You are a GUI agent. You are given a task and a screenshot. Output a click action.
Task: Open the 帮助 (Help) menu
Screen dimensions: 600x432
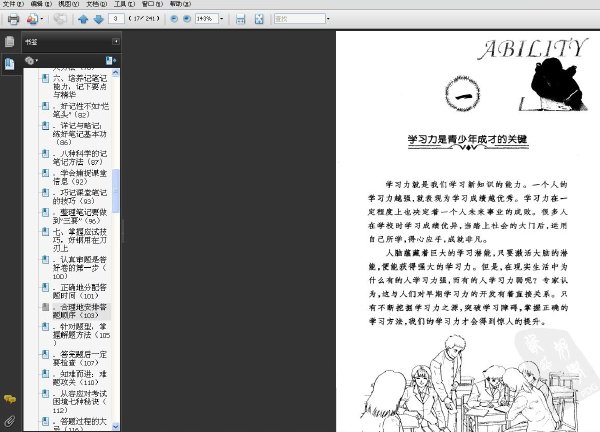(180, 4)
